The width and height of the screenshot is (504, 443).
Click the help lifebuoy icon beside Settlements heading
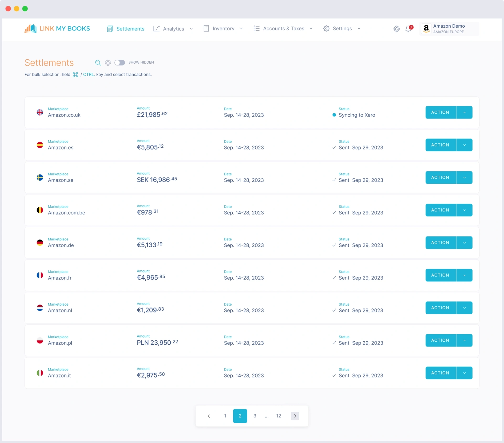(108, 63)
